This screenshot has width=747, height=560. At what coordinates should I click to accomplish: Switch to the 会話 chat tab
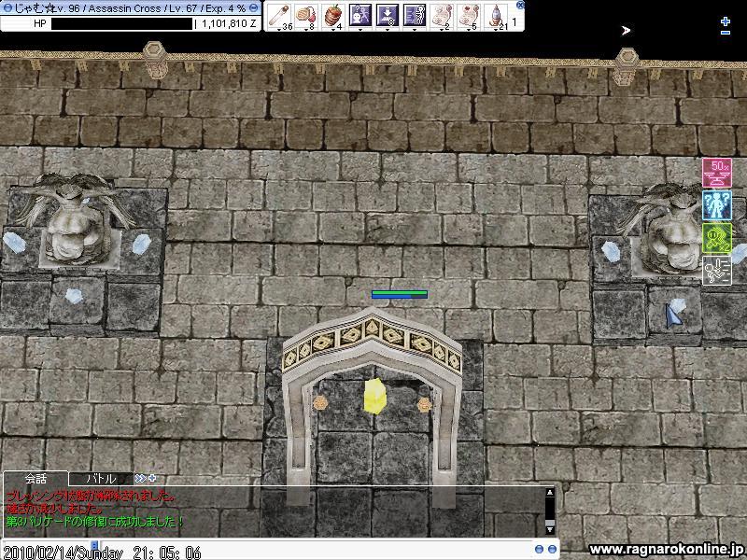click(36, 478)
